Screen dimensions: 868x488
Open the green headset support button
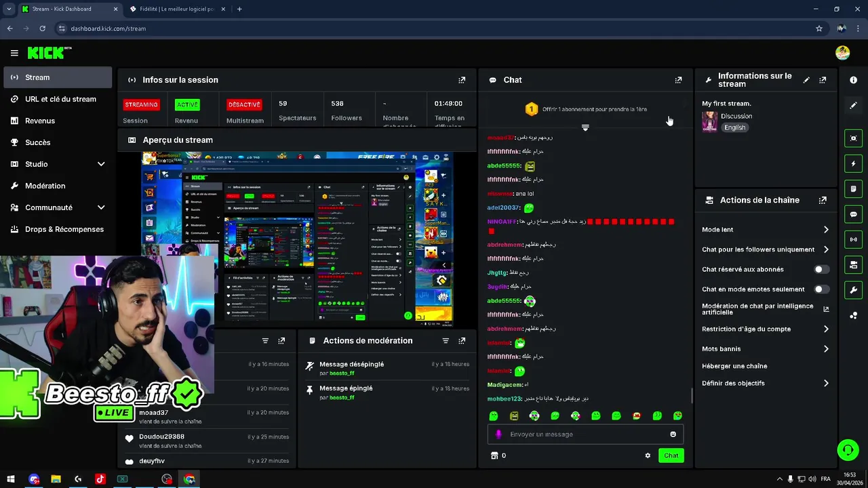point(847,449)
